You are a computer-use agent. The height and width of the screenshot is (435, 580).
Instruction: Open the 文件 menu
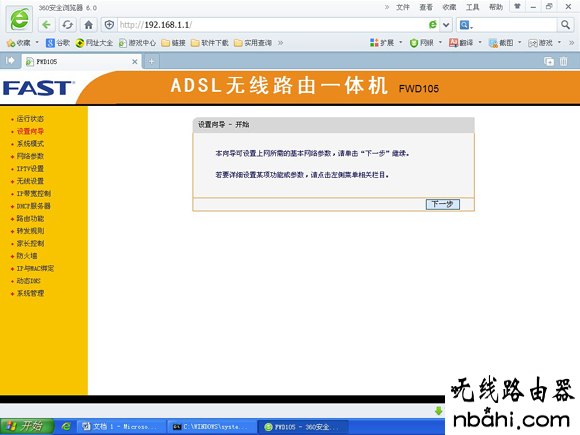click(x=403, y=7)
